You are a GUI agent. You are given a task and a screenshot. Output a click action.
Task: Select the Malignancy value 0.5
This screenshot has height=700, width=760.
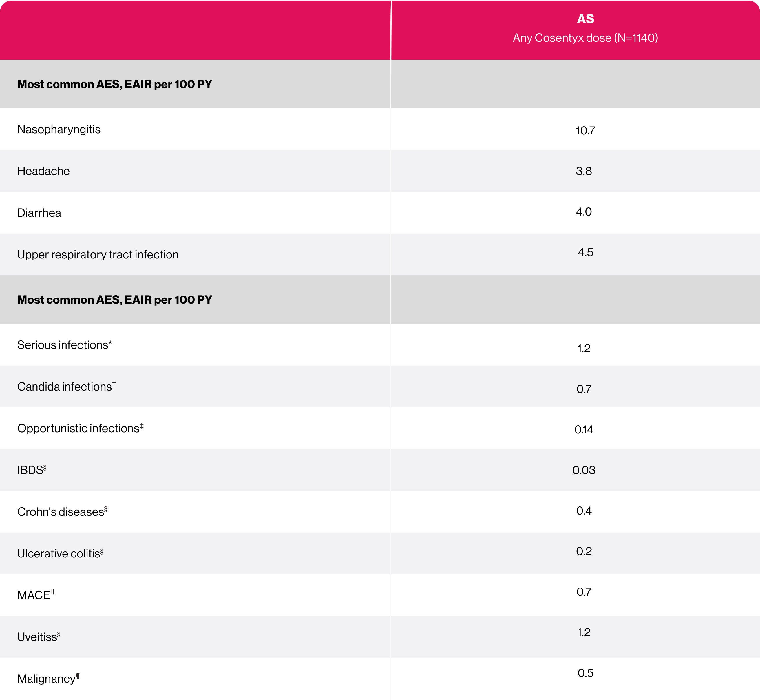click(585, 673)
